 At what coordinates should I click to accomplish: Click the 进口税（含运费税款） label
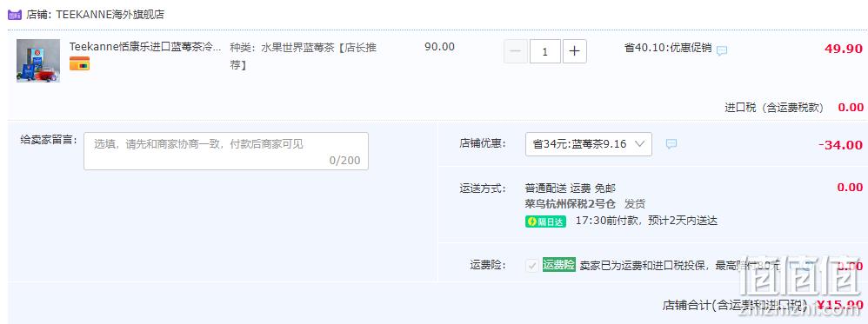point(774,108)
